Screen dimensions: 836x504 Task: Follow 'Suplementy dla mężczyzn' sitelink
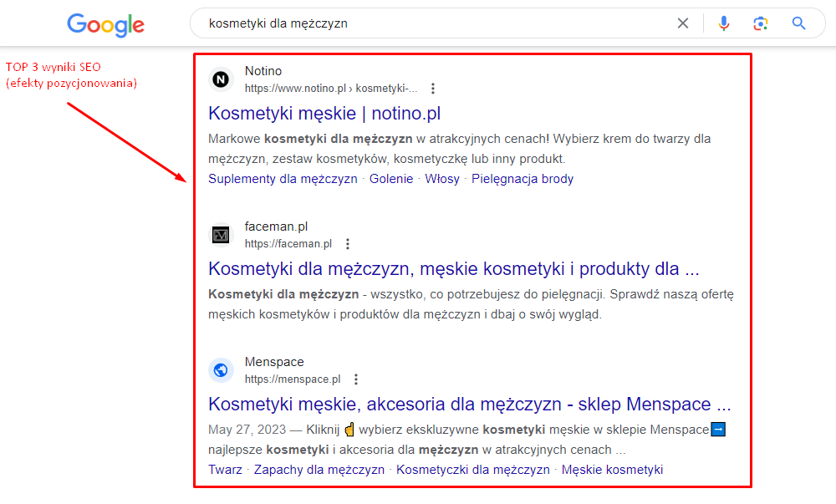pyautogui.click(x=283, y=179)
